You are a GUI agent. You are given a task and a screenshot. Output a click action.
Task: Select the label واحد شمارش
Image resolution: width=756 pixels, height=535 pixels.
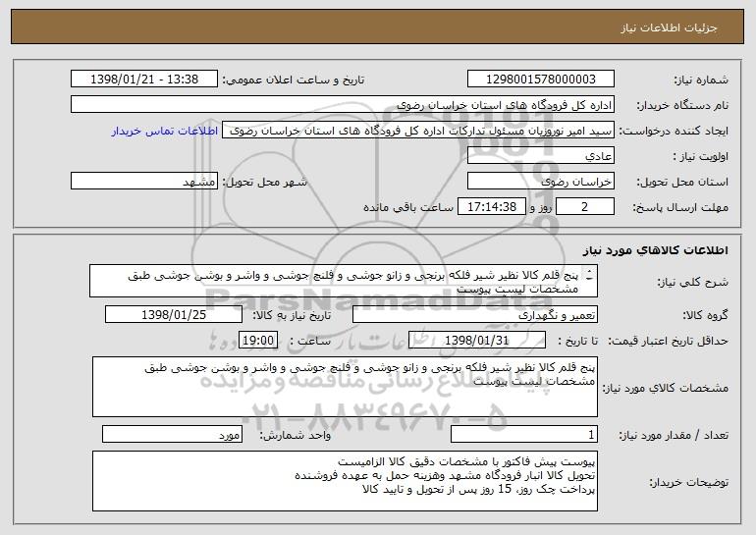pos(296,436)
